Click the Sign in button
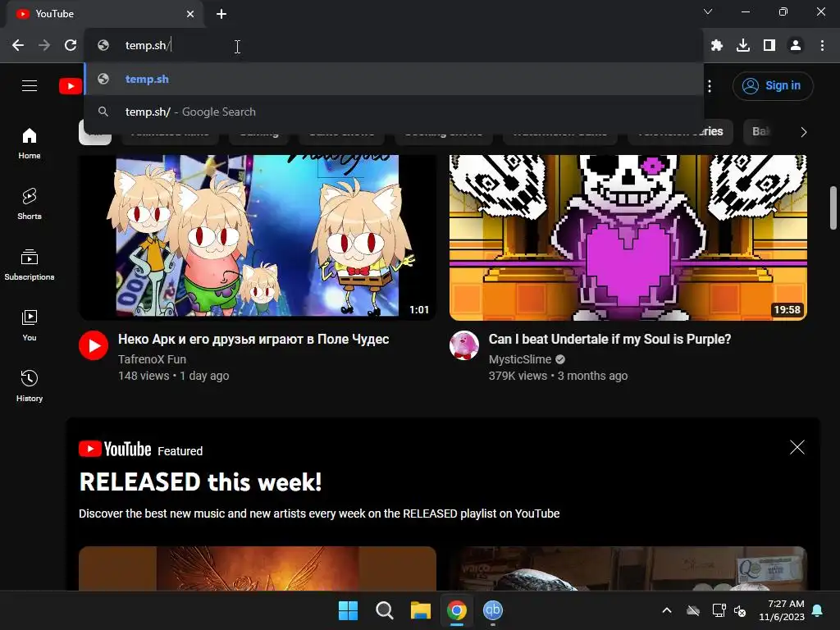The image size is (840, 630). click(773, 85)
